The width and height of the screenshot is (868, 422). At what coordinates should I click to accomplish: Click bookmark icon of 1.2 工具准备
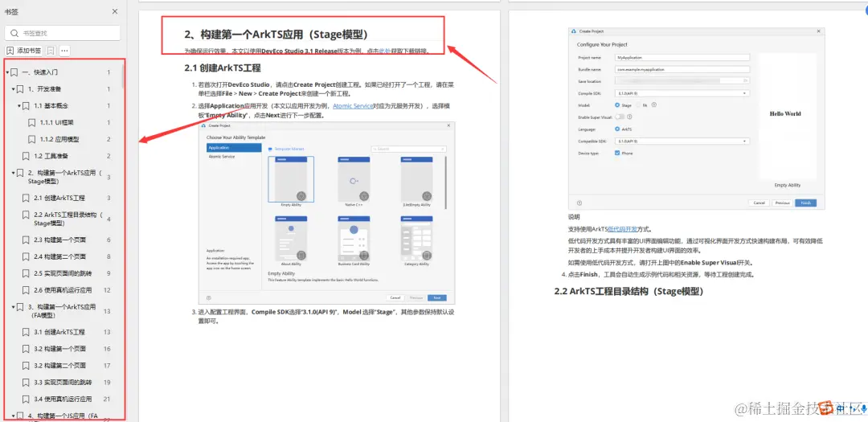[x=26, y=156]
